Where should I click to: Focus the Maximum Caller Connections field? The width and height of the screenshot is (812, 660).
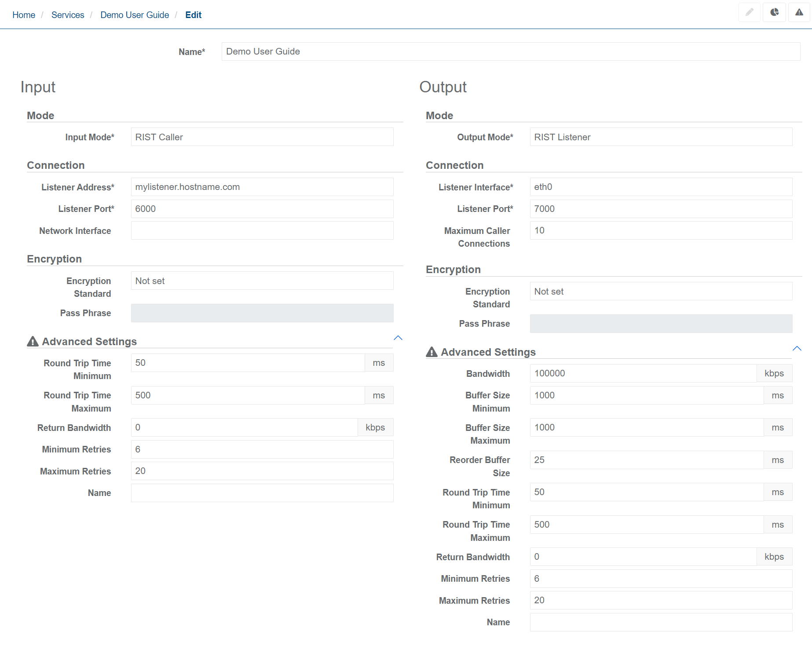(x=661, y=230)
